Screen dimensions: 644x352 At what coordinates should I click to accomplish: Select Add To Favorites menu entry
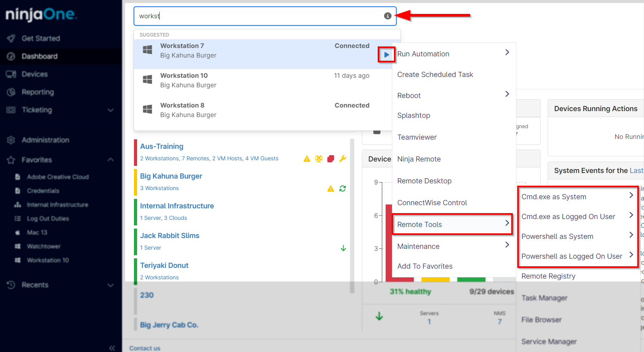425,266
